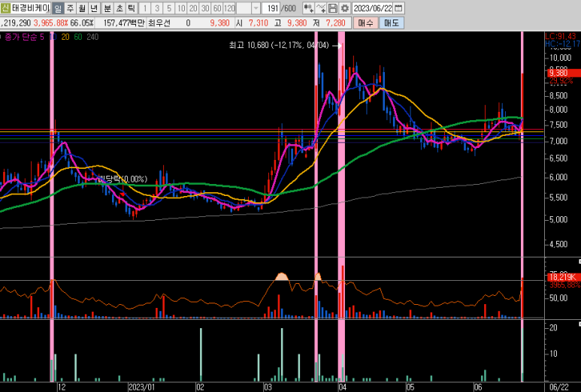The width and height of the screenshot is (581, 392).
Task: Click the open price 7,310
Action: tap(259, 23)
